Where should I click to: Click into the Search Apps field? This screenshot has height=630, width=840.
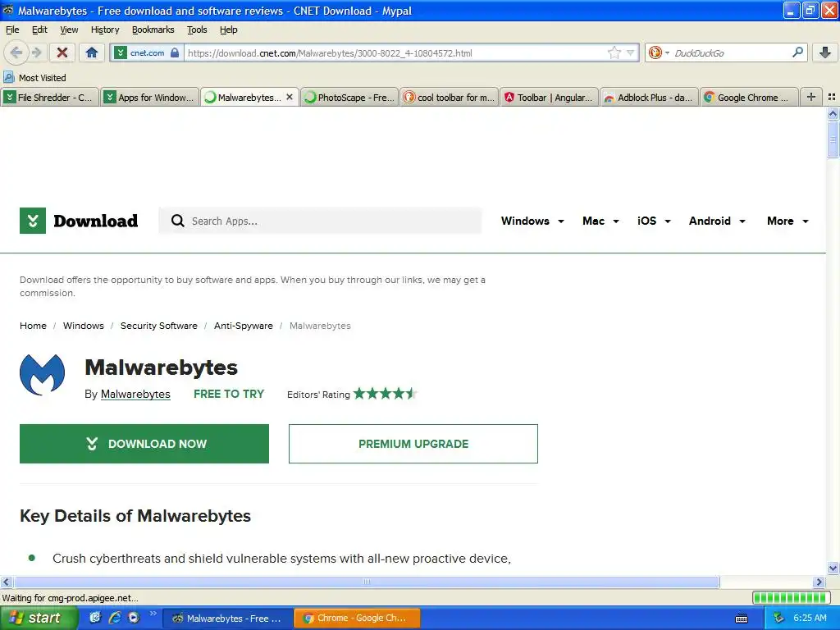[320, 221]
